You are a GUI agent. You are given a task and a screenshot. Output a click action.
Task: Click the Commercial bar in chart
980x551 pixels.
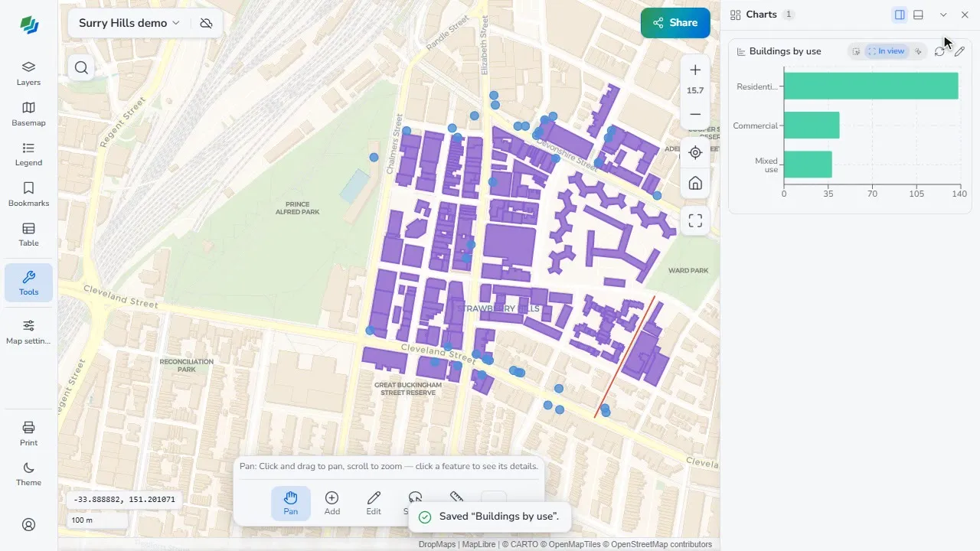click(812, 126)
